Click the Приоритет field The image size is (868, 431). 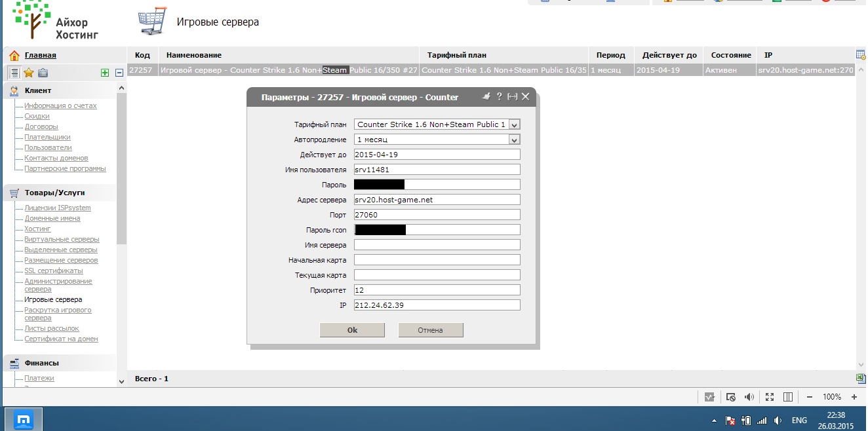pyautogui.click(x=437, y=290)
